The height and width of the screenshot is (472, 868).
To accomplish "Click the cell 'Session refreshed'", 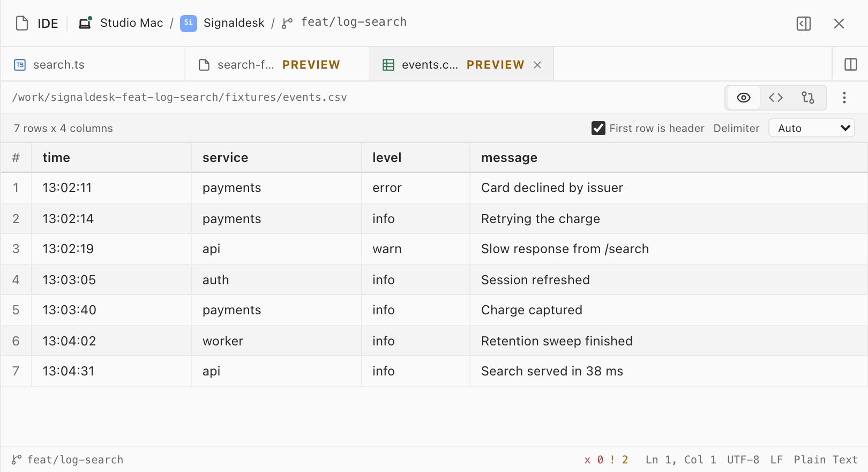I will point(669,280).
